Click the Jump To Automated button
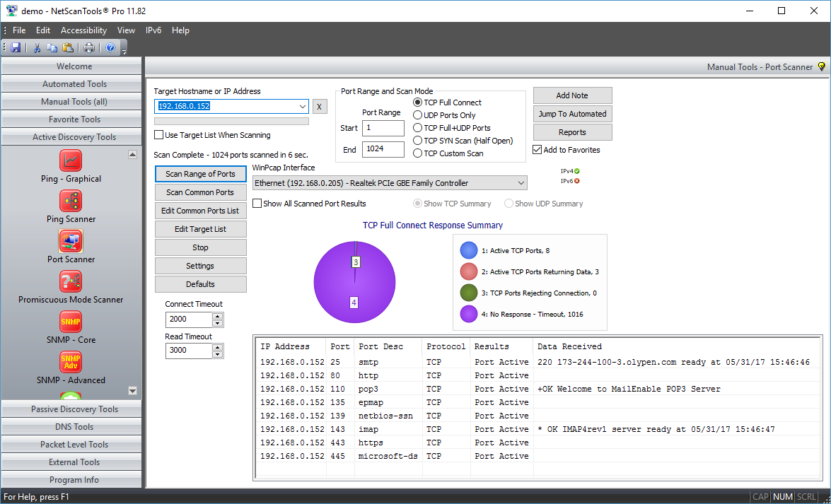This screenshot has height=504, width=831. [x=572, y=114]
